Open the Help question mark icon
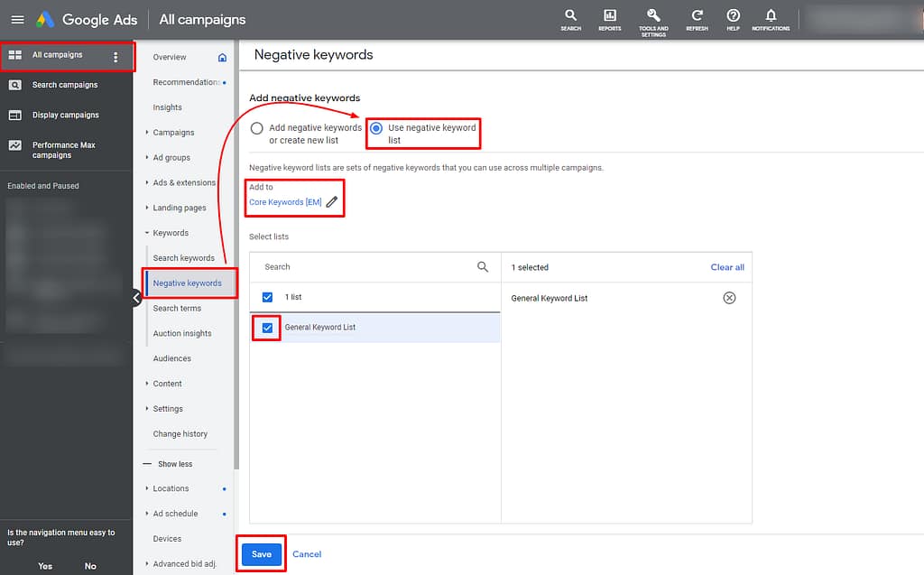This screenshot has height=575, width=924. click(733, 18)
